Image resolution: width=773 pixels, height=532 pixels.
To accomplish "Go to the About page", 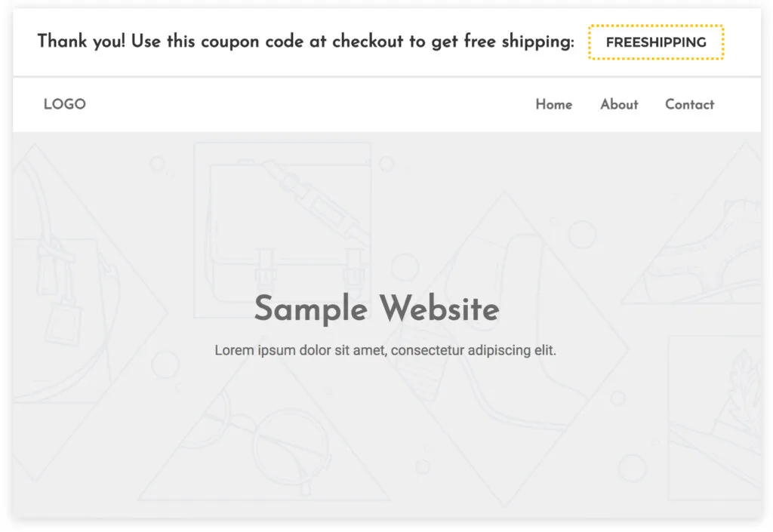I will 618,105.
